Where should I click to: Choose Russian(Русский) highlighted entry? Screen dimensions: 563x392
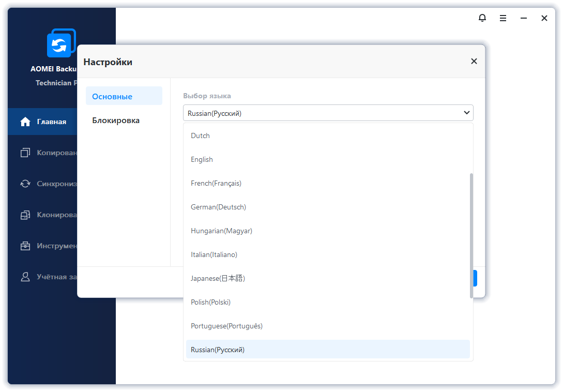tap(218, 350)
